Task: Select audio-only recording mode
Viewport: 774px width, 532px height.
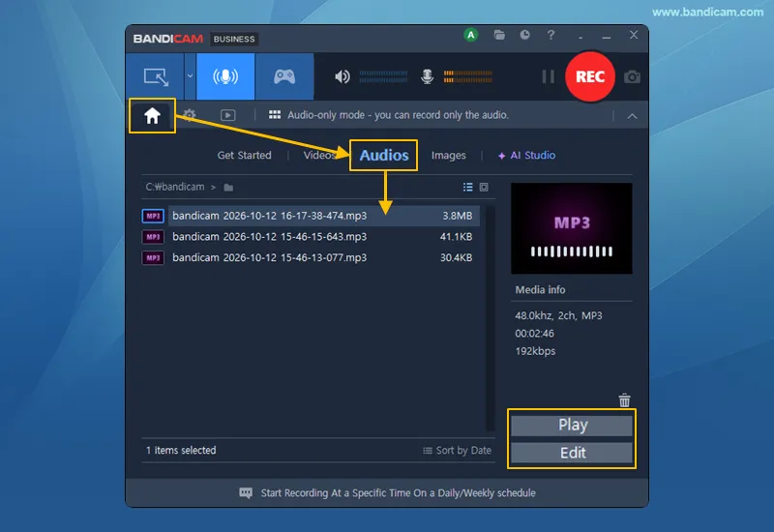Action: [x=225, y=76]
